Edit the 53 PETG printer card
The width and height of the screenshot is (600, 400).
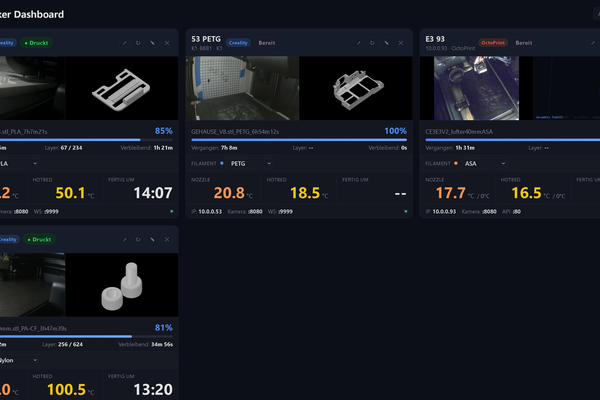click(386, 43)
